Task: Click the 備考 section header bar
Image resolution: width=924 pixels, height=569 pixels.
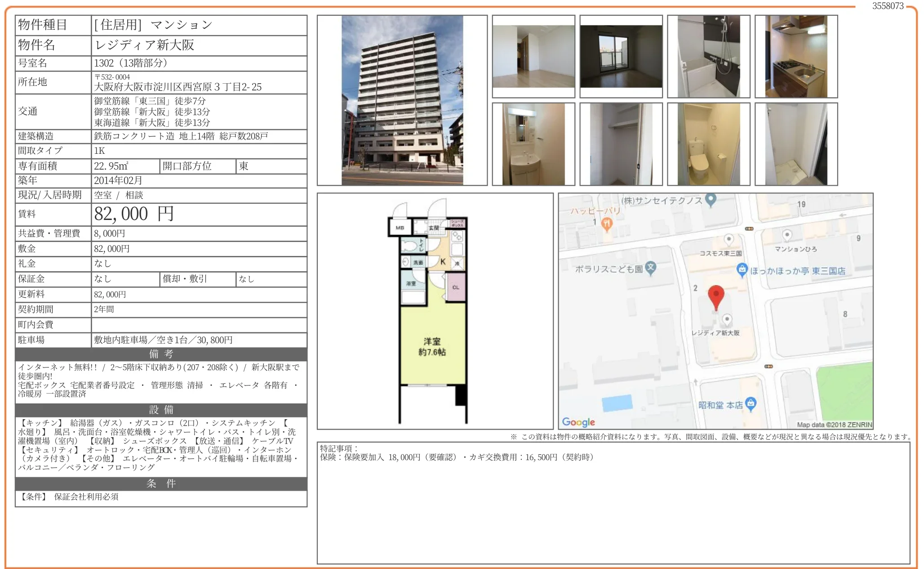Action: coord(161,354)
